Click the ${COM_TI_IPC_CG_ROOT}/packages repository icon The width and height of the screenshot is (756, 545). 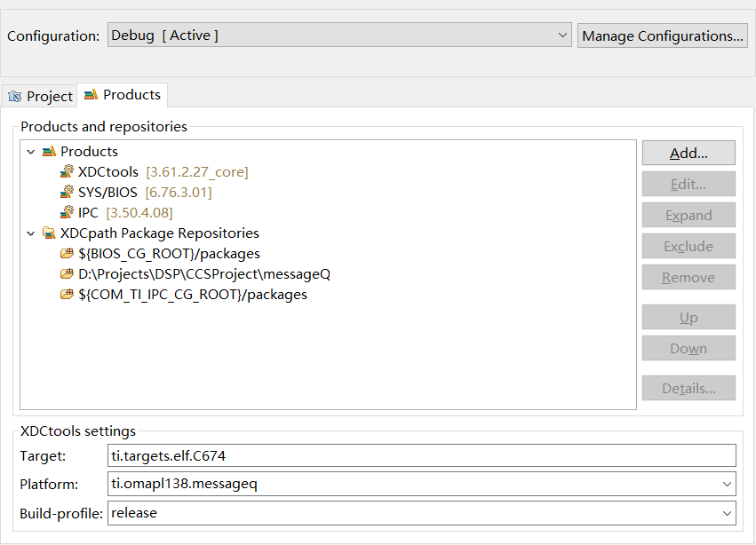point(68,295)
